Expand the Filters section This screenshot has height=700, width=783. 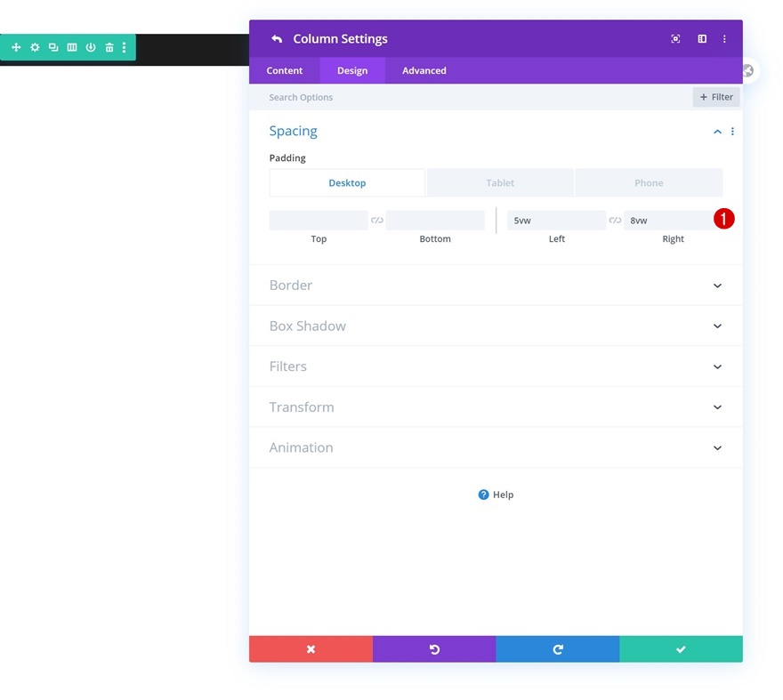point(496,366)
